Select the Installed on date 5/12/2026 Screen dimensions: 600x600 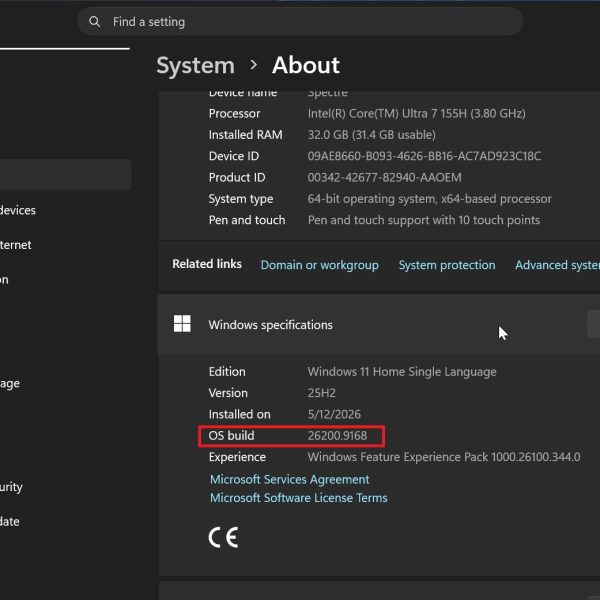pos(334,414)
